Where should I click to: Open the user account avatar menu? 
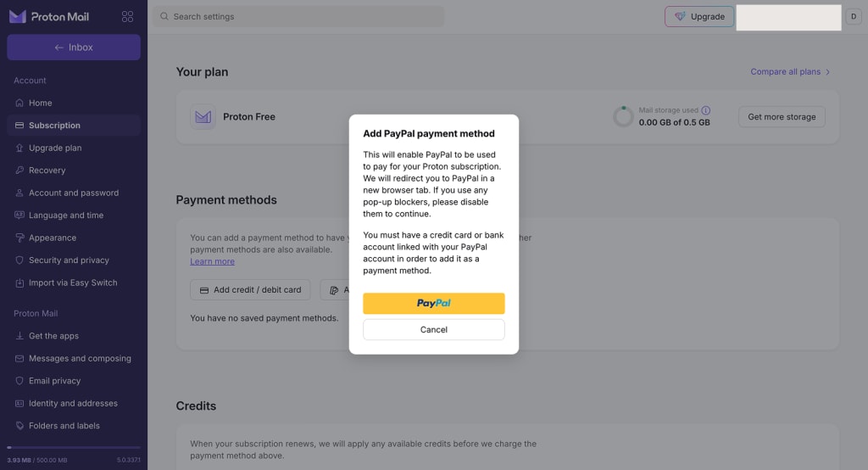pos(853,16)
